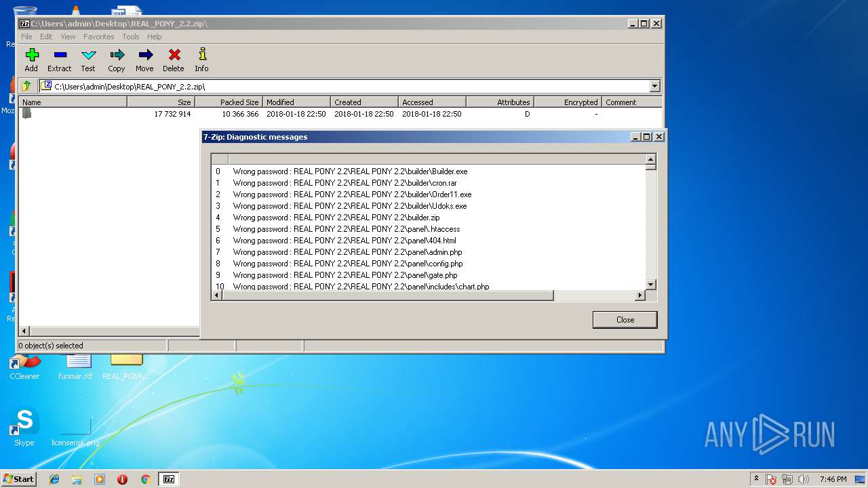Select message for builder.zip
868x488 pixels.
tap(429, 218)
